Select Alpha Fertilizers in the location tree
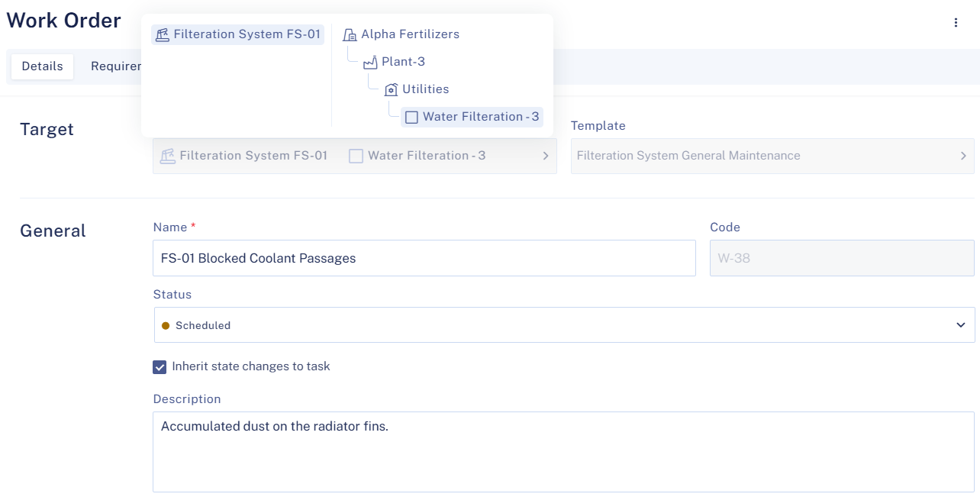 (410, 34)
